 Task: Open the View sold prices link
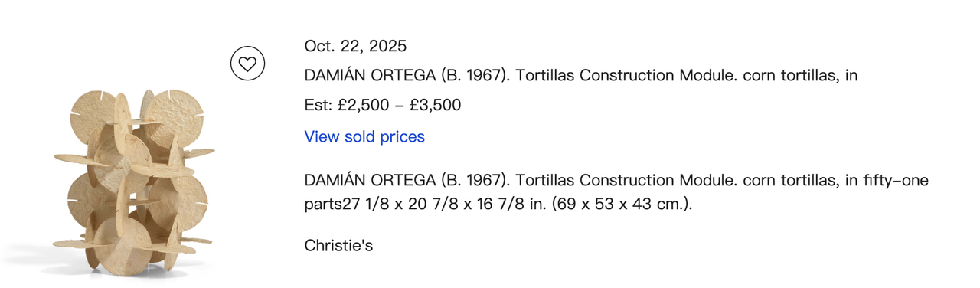click(364, 136)
